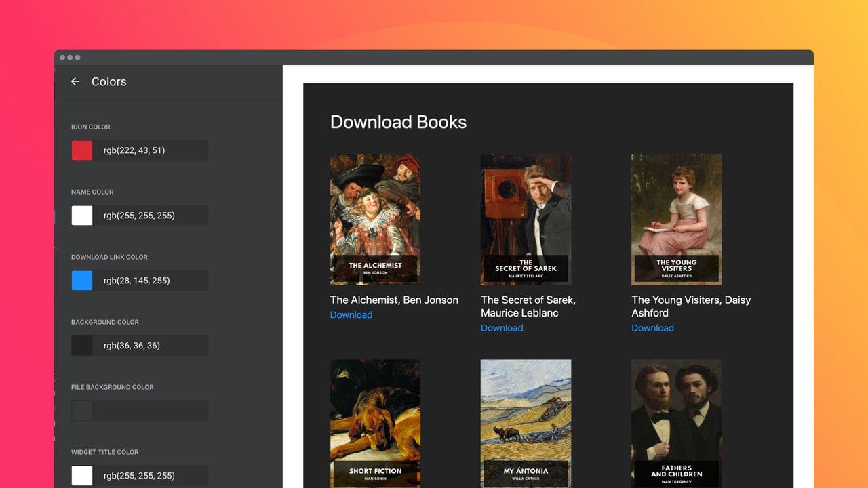The height and width of the screenshot is (488, 868).
Task: Edit the Widget Title Color rgb value field
Action: pos(151,476)
